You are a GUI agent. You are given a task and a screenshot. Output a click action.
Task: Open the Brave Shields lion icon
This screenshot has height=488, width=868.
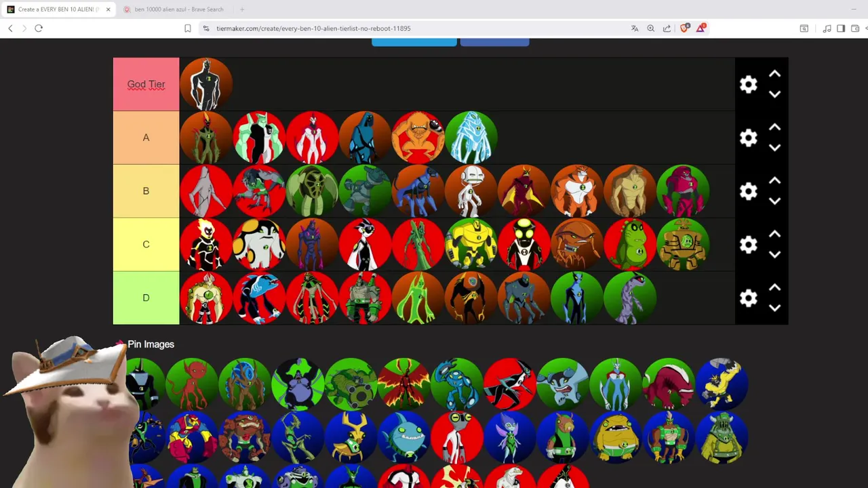(x=684, y=28)
